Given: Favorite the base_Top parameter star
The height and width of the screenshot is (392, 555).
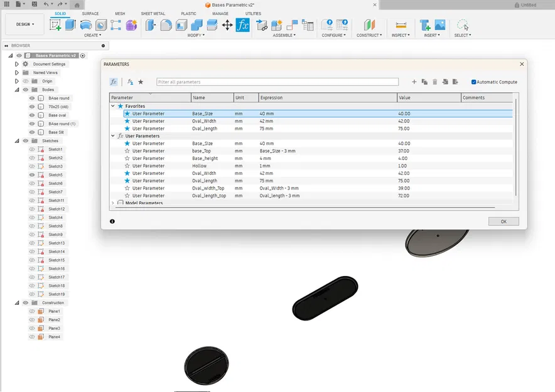Looking at the screenshot, I should (127, 151).
